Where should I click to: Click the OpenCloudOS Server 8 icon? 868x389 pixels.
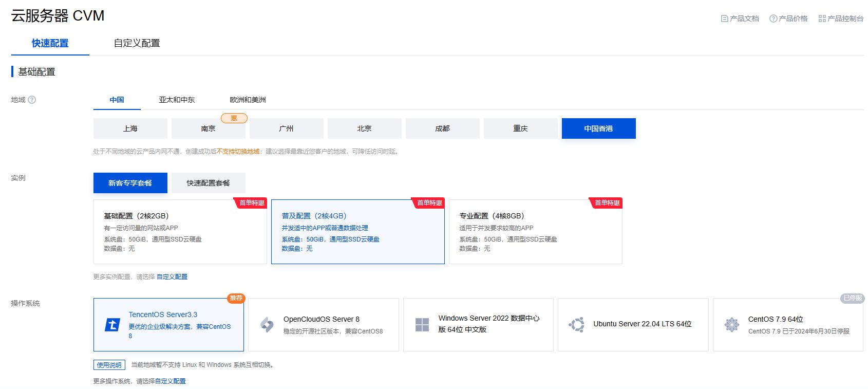(x=267, y=325)
